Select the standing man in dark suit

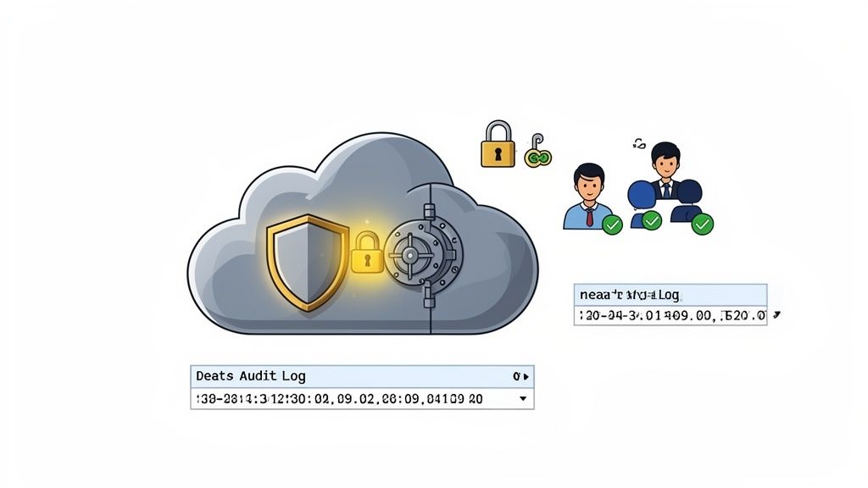coord(665,170)
